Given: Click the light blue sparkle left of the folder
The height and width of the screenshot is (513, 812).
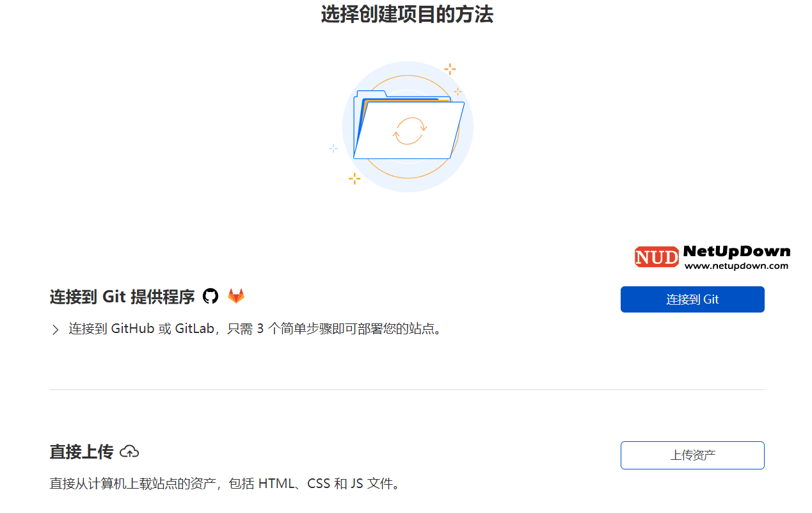Looking at the screenshot, I should [x=333, y=148].
